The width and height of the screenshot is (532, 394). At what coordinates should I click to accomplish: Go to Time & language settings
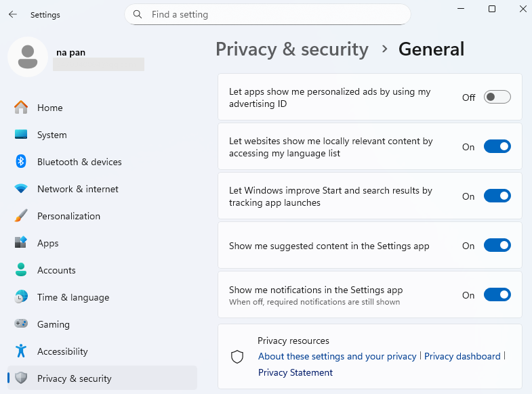tap(73, 297)
